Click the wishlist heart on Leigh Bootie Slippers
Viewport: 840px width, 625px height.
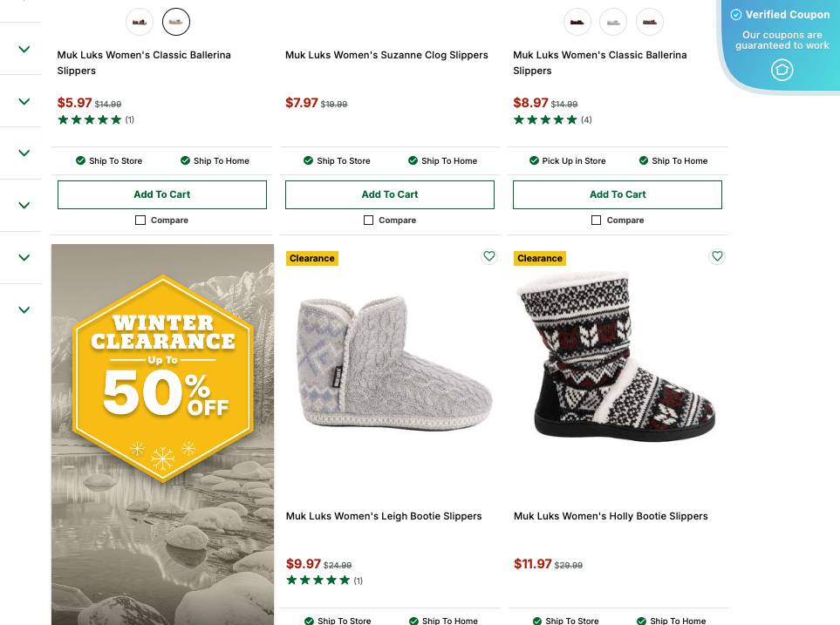pos(489,256)
